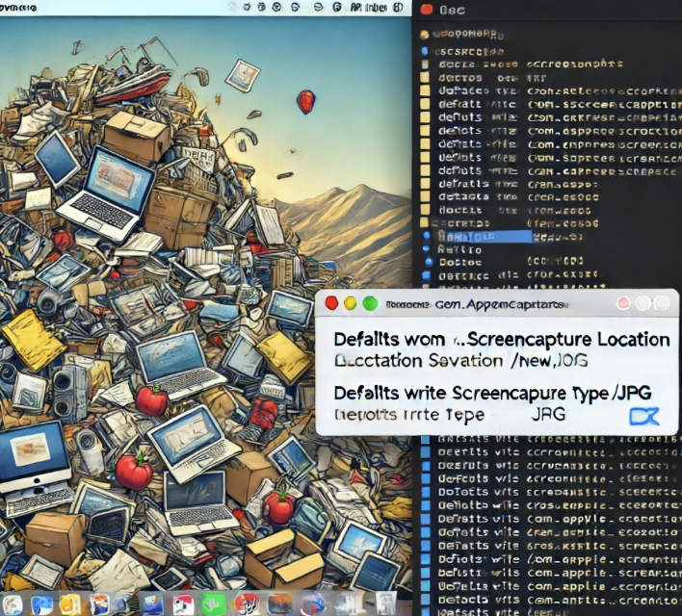This screenshot has width=682, height=616.
Task: Open the red-and-white square dock icon
Action: [x=184, y=604]
